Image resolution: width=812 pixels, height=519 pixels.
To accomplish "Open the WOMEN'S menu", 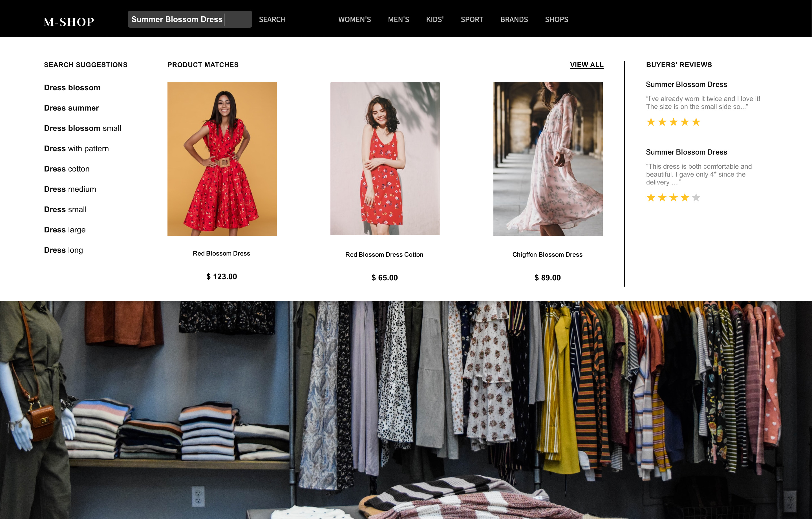I will click(354, 19).
